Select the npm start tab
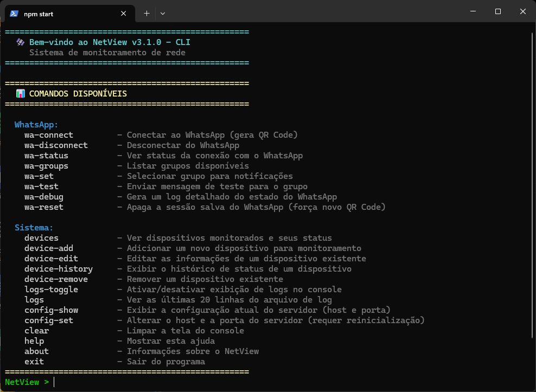Viewport: 536px width, 392px height. point(60,14)
